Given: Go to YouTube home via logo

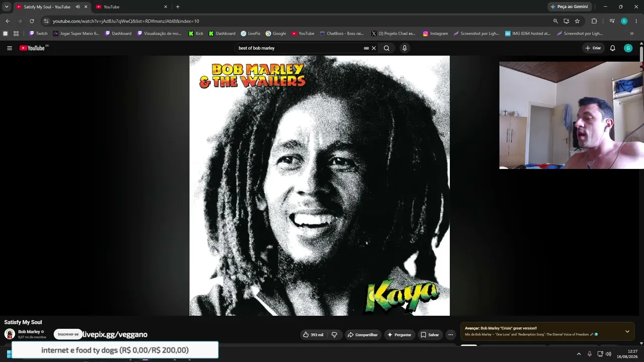Looking at the screenshot, I should point(32,48).
